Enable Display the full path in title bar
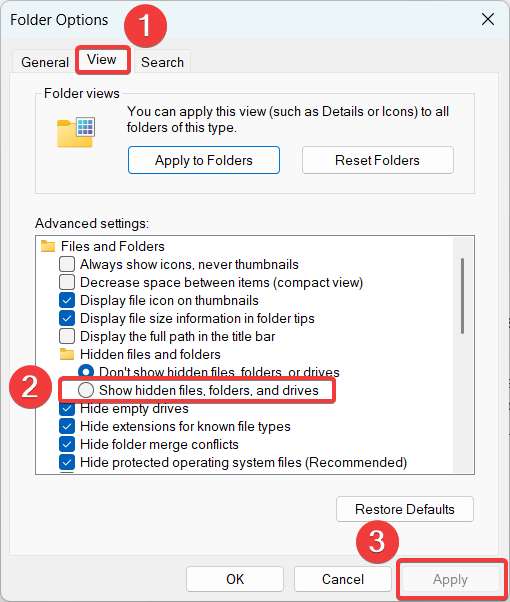510x602 pixels. [67, 336]
